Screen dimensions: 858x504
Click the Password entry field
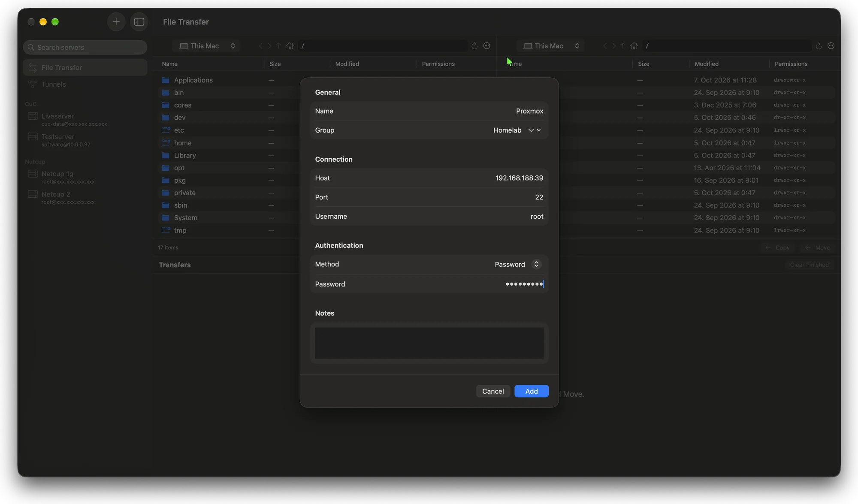(x=429, y=284)
